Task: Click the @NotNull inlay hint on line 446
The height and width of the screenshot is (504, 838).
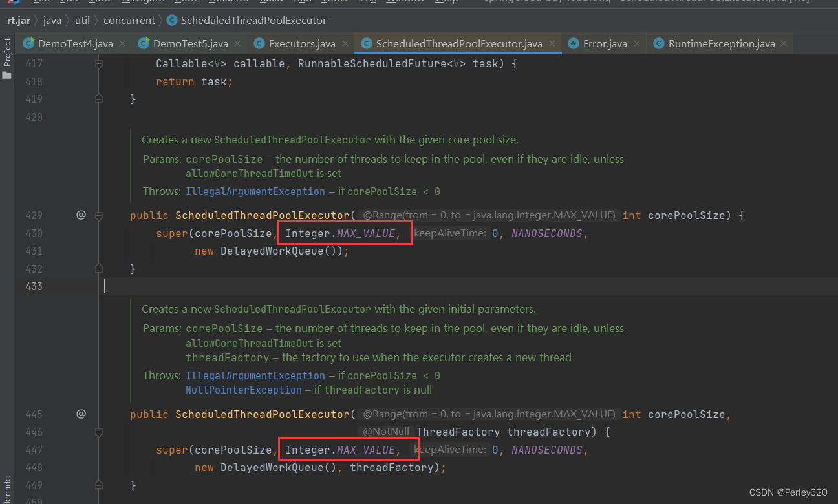Action: click(385, 432)
